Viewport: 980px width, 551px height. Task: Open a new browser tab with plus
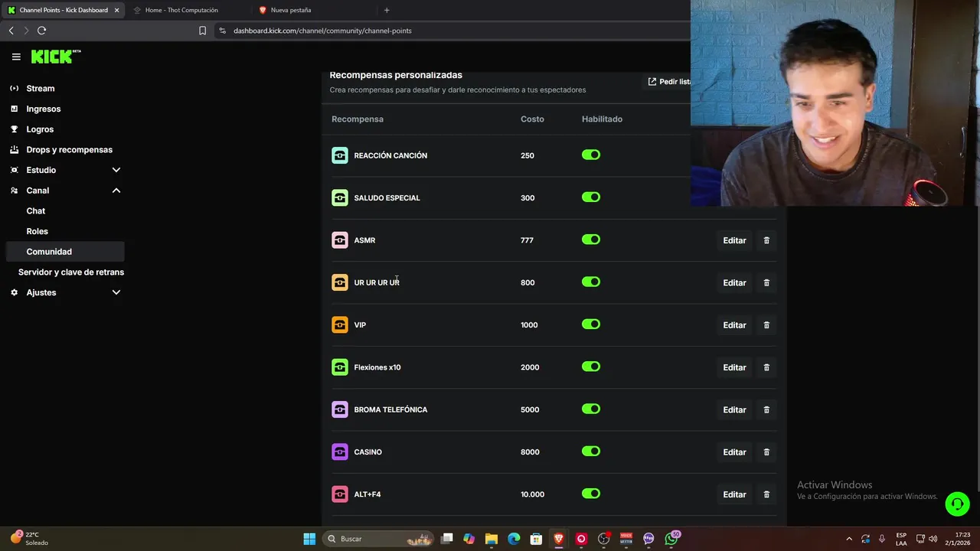point(387,10)
